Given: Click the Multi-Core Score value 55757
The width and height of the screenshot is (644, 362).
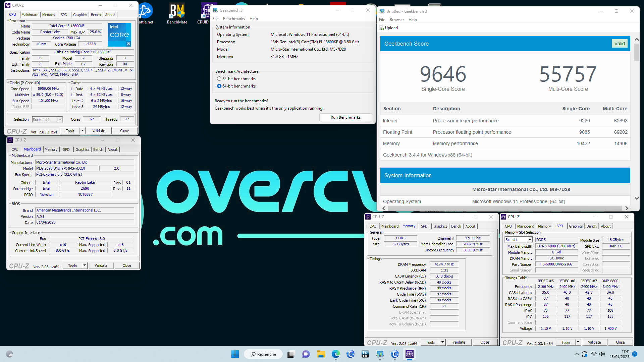Looking at the screenshot, I should coord(568,74).
